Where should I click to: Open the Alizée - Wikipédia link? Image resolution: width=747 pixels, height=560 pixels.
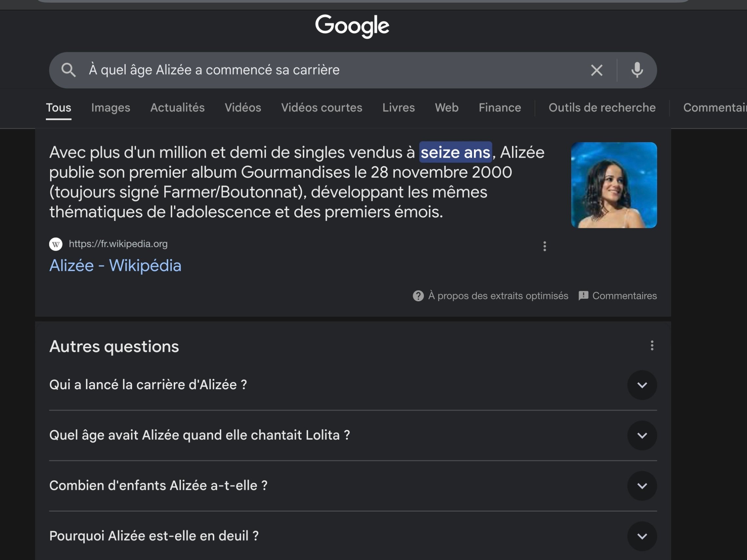pos(115,266)
